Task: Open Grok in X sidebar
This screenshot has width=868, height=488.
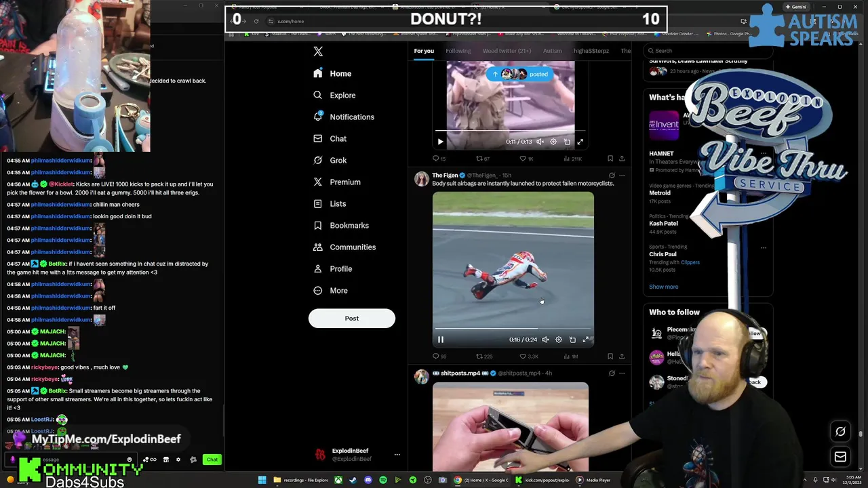Action: [x=330, y=160]
